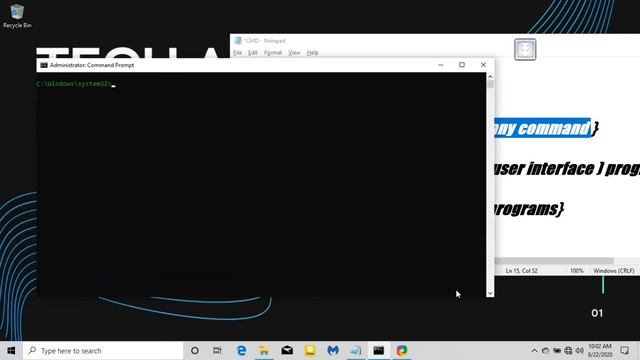The image size is (640, 360).
Task: Open the volume speaker tray icon
Action: [x=580, y=351]
